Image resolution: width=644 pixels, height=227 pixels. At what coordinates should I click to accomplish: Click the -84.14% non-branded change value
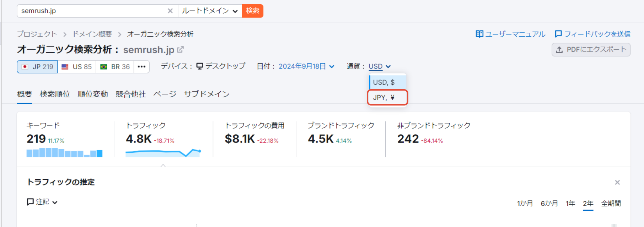click(432, 141)
